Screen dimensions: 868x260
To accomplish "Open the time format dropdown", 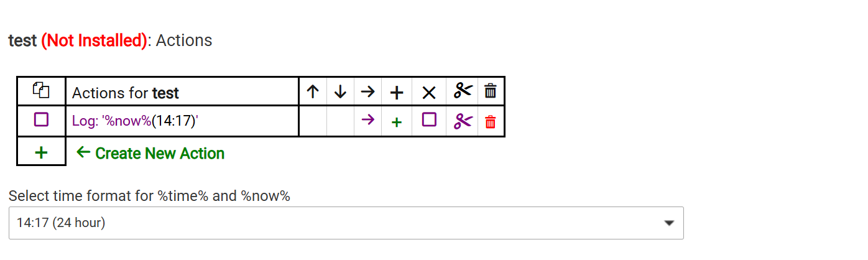I will click(346, 223).
